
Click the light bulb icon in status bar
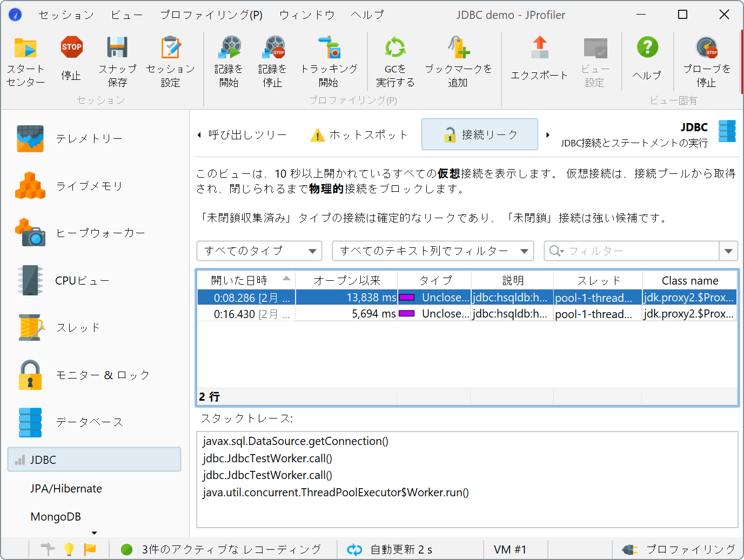69,549
